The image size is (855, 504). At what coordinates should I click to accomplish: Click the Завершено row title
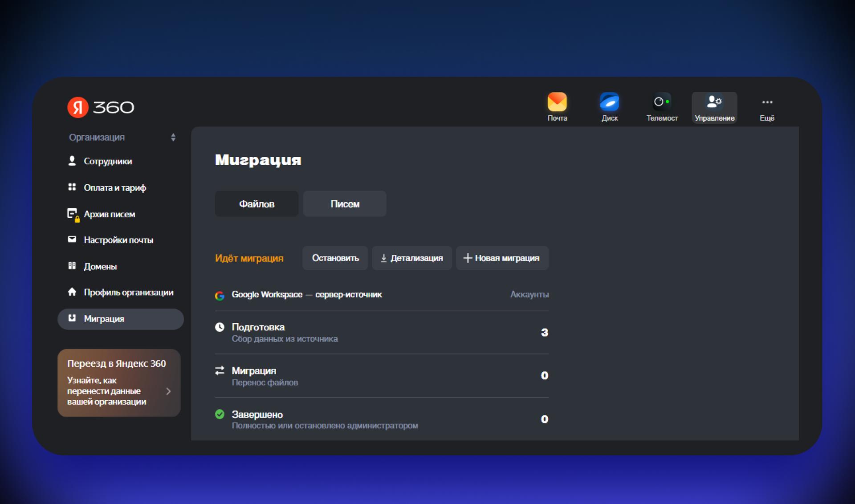tap(257, 415)
